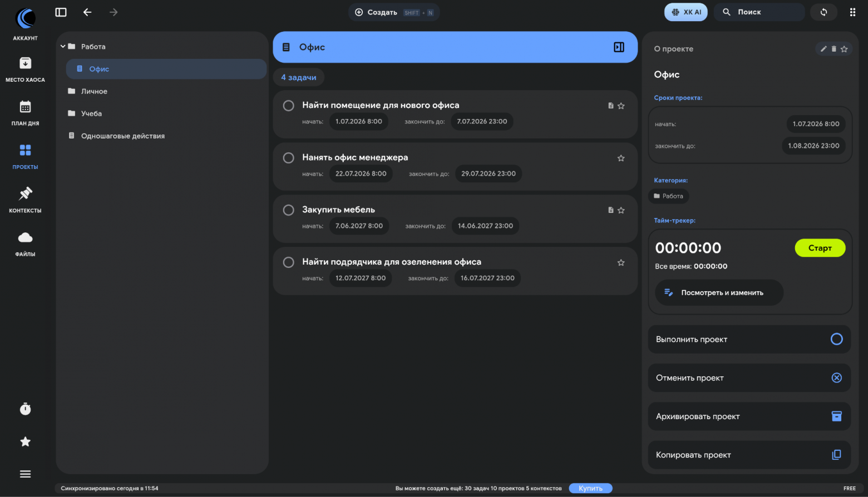Click Выполнить проект circle button
The width and height of the screenshot is (868, 497).
coord(836,339)
